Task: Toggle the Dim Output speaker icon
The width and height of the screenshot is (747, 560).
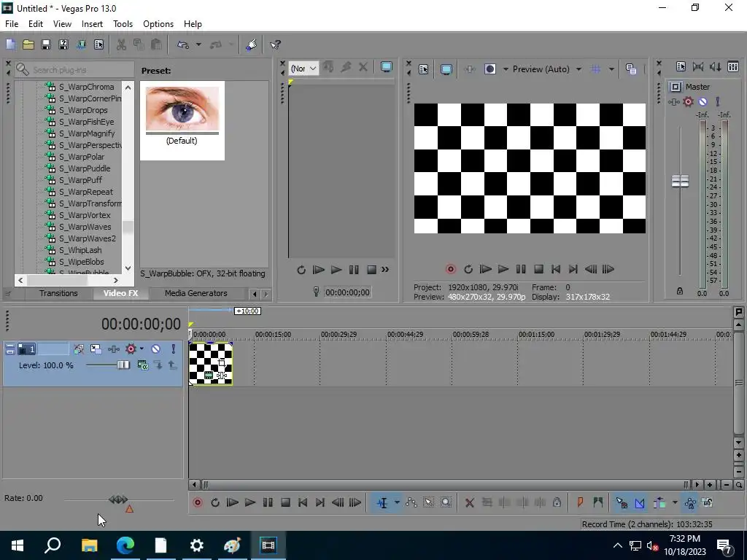Action: [x=715, y=66]
